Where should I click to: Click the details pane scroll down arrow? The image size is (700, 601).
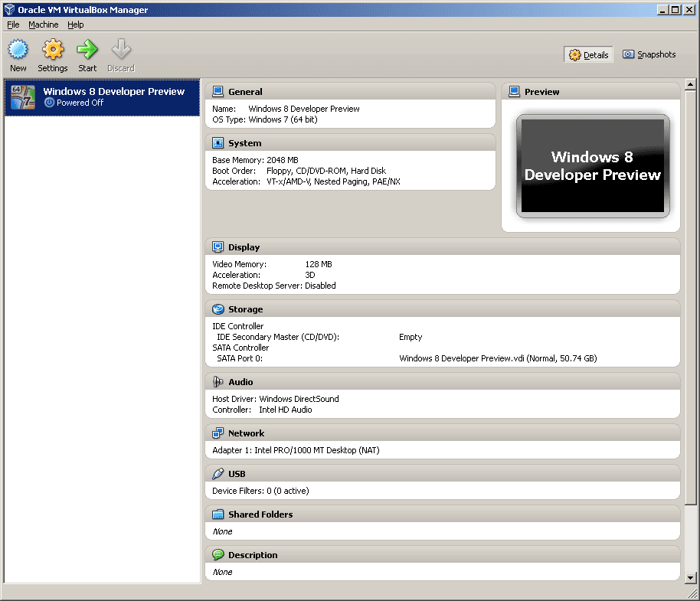(690, 578)
